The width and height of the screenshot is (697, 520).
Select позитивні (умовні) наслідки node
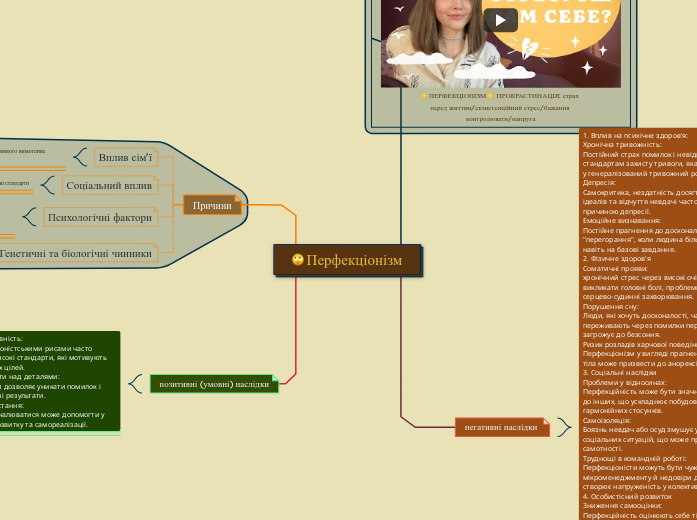coord(214,384)
